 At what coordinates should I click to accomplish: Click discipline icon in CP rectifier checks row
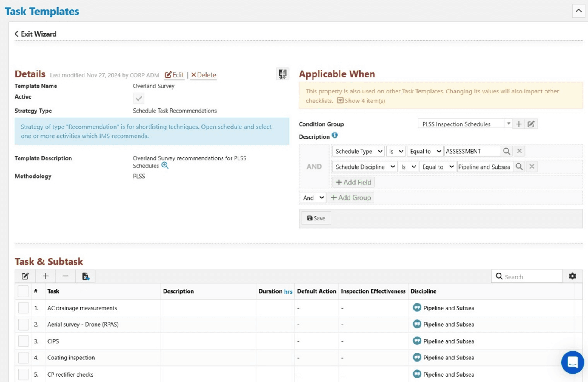tap(417, 374)
